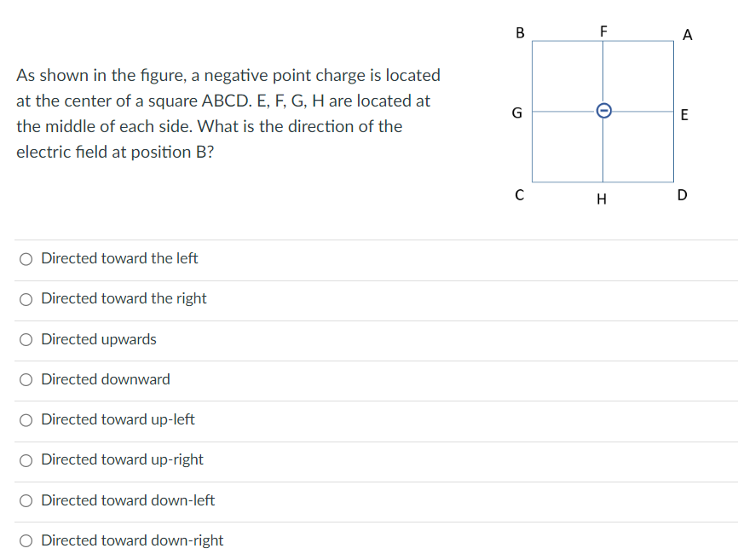Image resolution: width=738 pixels, height=560 pixels.
Task: Click the negative charge symbol at square's center
Action: (x=603, y=111)
